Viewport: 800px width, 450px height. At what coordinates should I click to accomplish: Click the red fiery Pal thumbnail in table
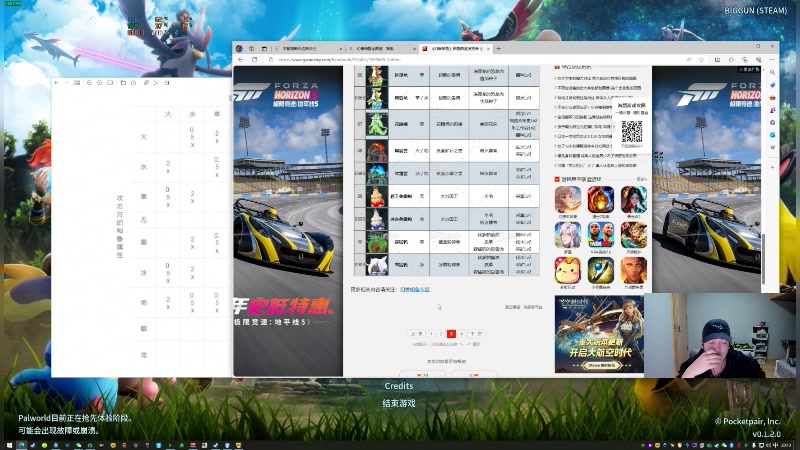tap(377, 151)
